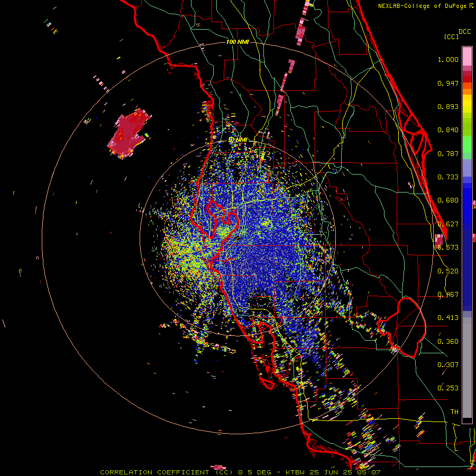Pick the pink swatch atop the color bar
This screenshot has width=476, height=476.
pyautogui.click(x=467, y=56)
